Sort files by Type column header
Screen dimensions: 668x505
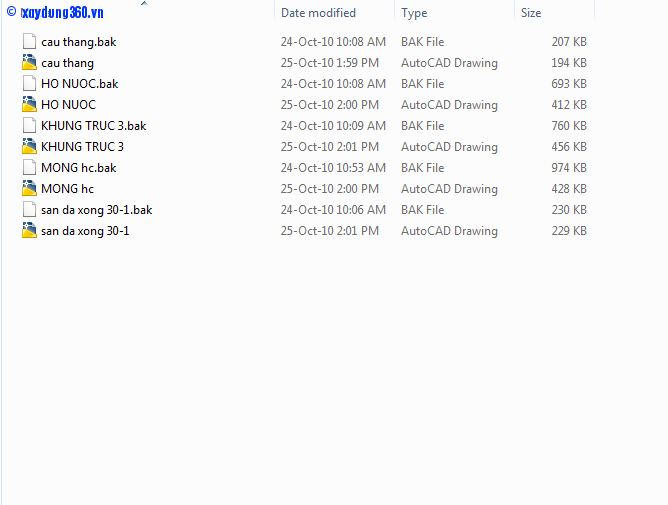(414, 13)
